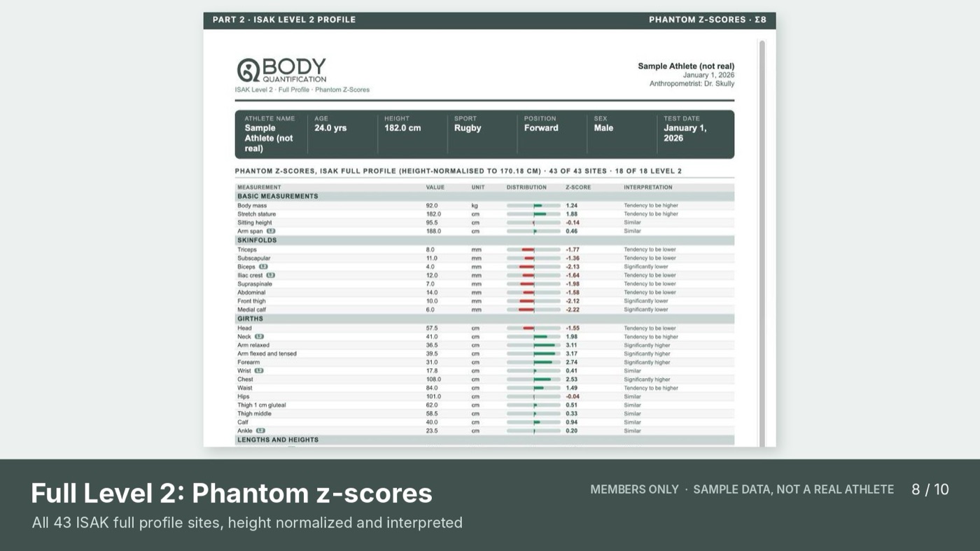Image resolution: width=980 pixels, height=551 pixels.
Task: Click the Medial calf distribution bar
Action: (533, 309)
